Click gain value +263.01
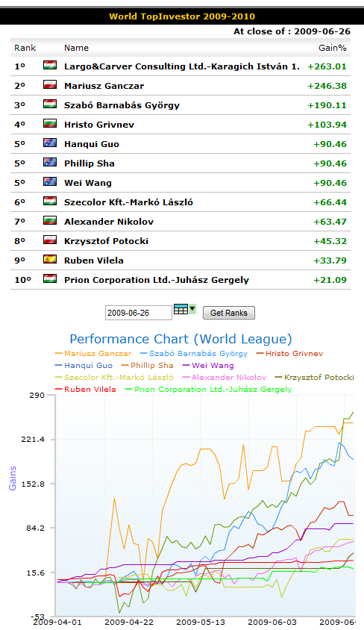The image size is (364, 630). pyautogui.click(x=327, y=66)
